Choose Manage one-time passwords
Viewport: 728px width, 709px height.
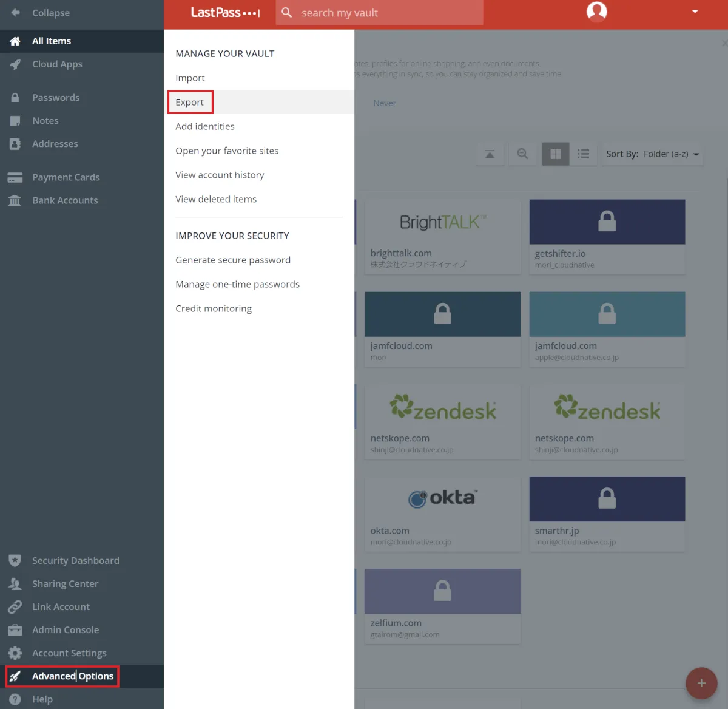click(237, 285)
